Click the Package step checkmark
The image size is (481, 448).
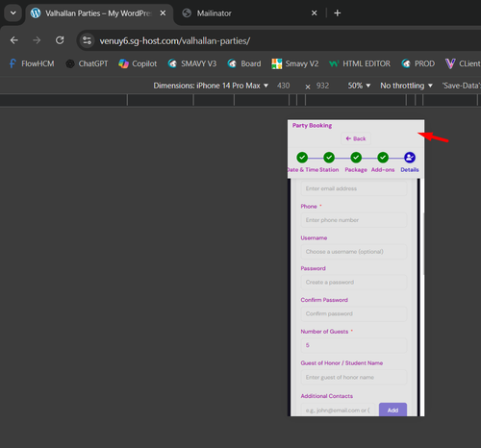click(x=356, y=158)
